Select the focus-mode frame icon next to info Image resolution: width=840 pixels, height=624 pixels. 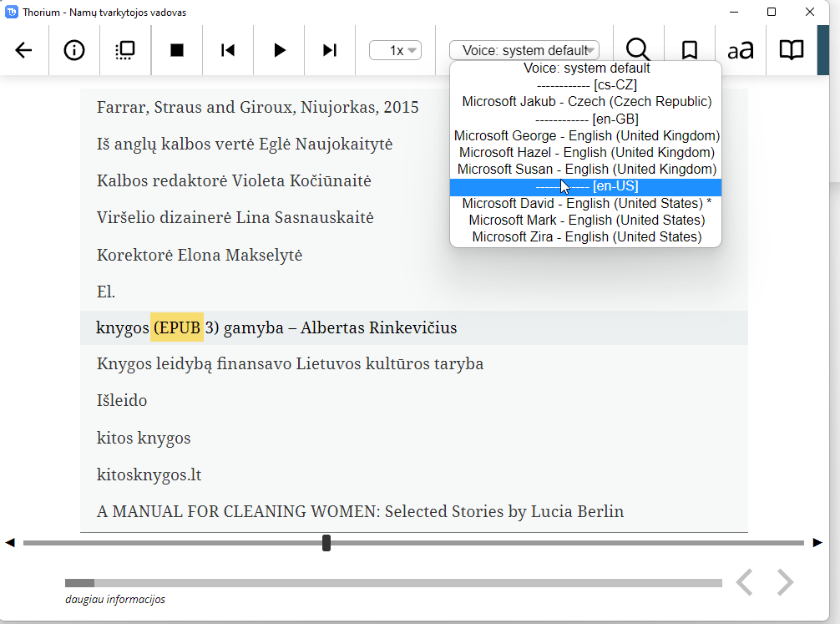[x=124, y=50]
